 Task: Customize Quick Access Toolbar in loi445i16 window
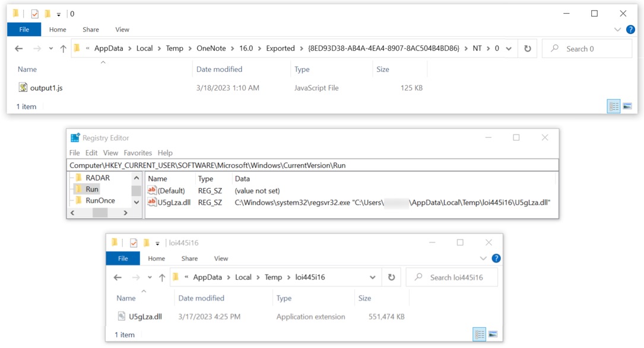point(157,243)
